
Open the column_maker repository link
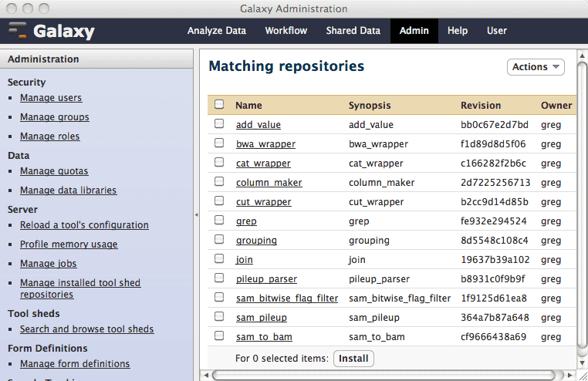tap(269, 183)
